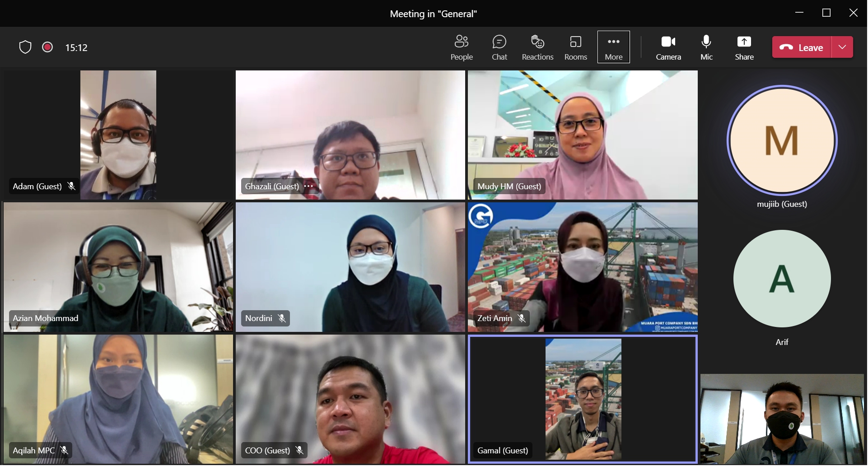Click Arif's avatar circle

click(x=782, y=279)
